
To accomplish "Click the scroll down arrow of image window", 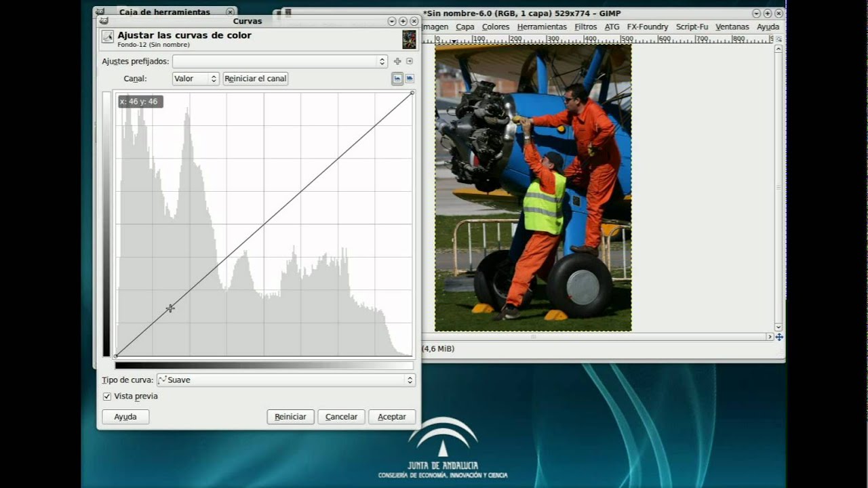I will point(778,327).
